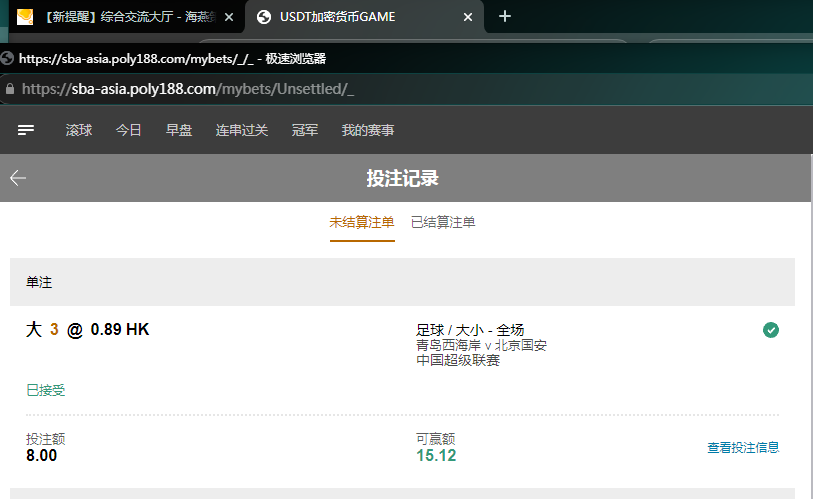Click the 单注 section header
Image resolution: width=813 pixels, height=499 pixels.
click(402, 282)
